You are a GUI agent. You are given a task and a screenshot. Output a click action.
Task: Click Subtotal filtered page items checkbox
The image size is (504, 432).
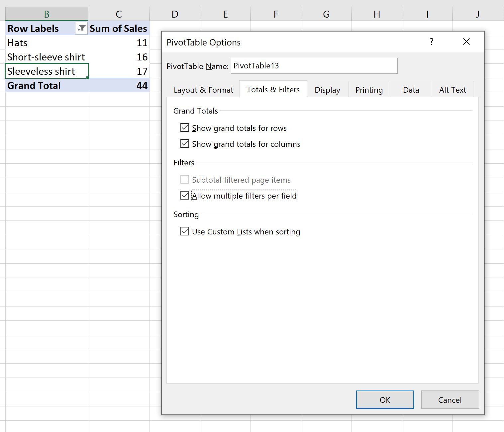pos(185,179)
